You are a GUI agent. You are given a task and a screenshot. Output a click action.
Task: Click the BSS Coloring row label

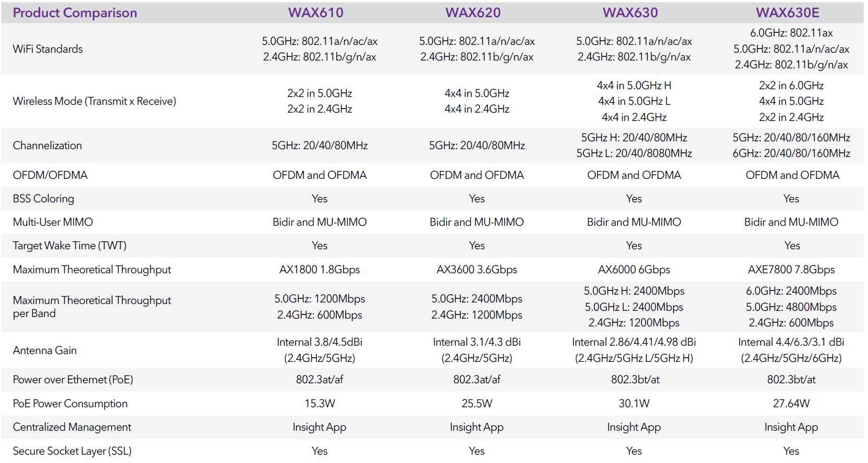point(44,199)
